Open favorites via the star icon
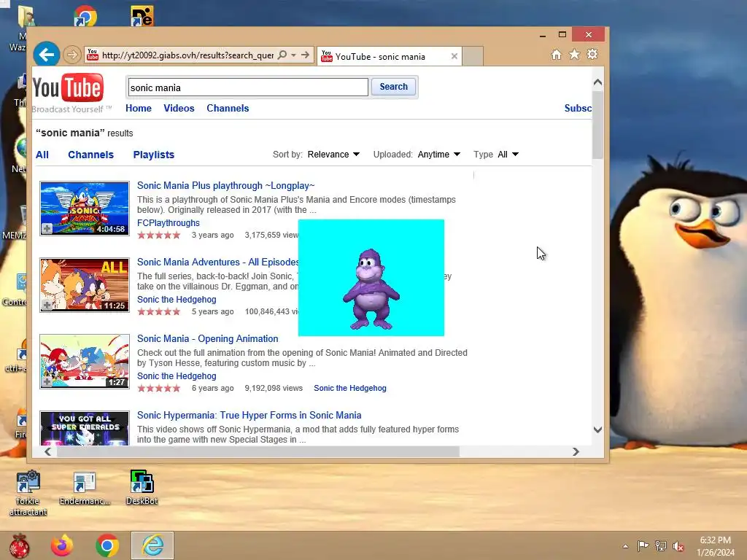The image size is (747, 560). click(575, 54)
